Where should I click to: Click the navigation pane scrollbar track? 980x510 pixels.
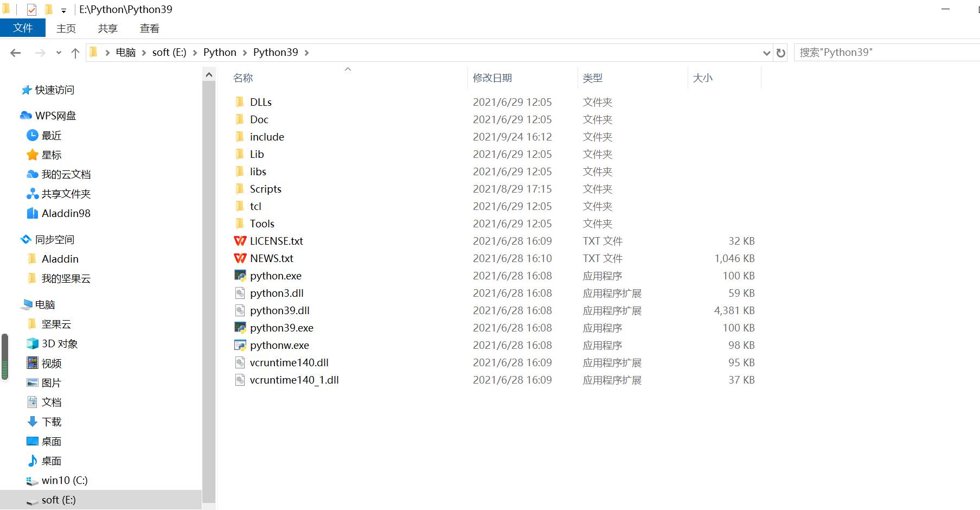tap(209, 293)
